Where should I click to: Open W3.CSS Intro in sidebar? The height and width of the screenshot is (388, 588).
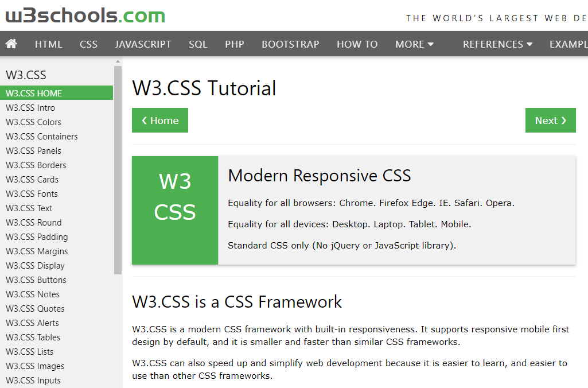30,108
